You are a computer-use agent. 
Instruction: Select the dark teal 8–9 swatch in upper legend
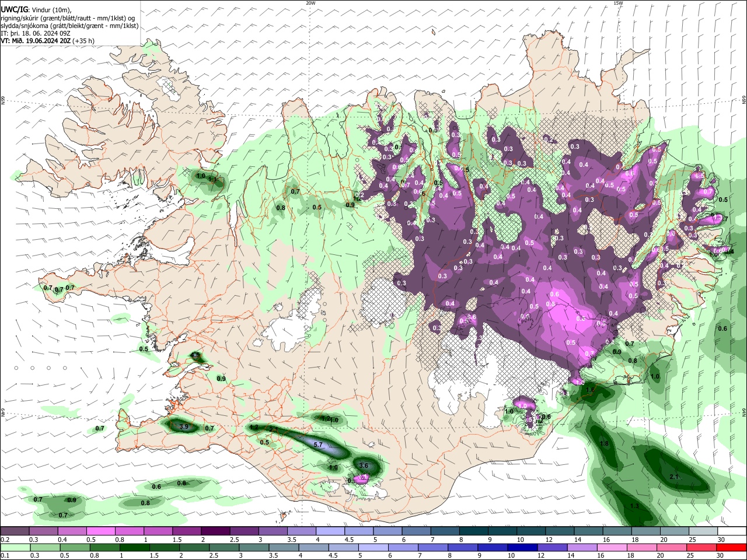[473, 531]
